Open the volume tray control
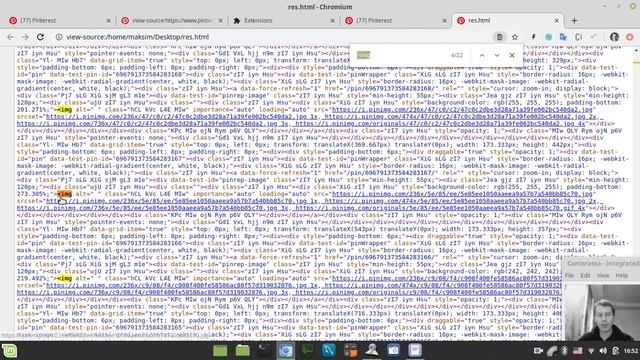This screenshot has width=640, height=360. [x=603, y=351]
